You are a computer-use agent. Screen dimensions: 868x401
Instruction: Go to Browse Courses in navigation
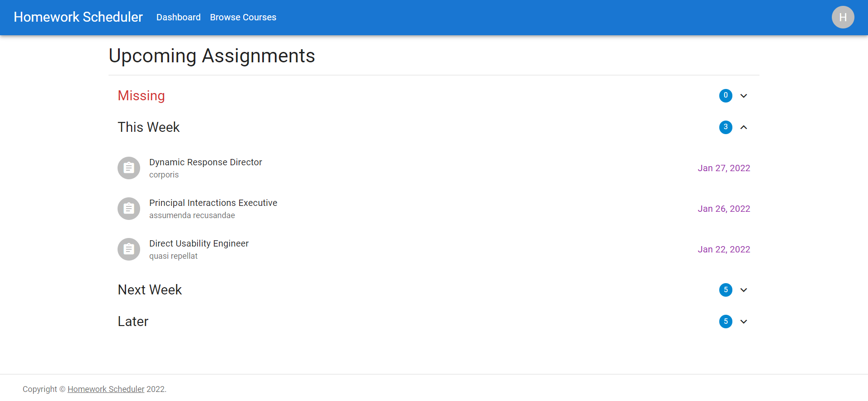coord(243,17)
